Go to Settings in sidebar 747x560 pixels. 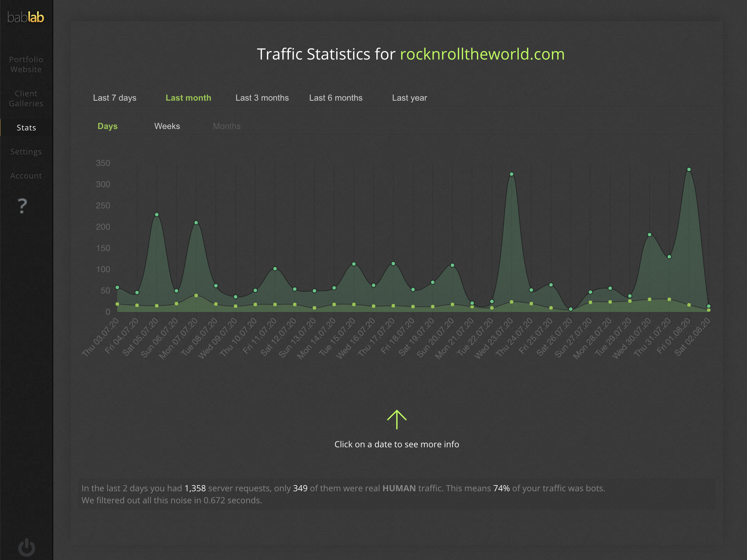pyautogui.click(x=26, y=152)
